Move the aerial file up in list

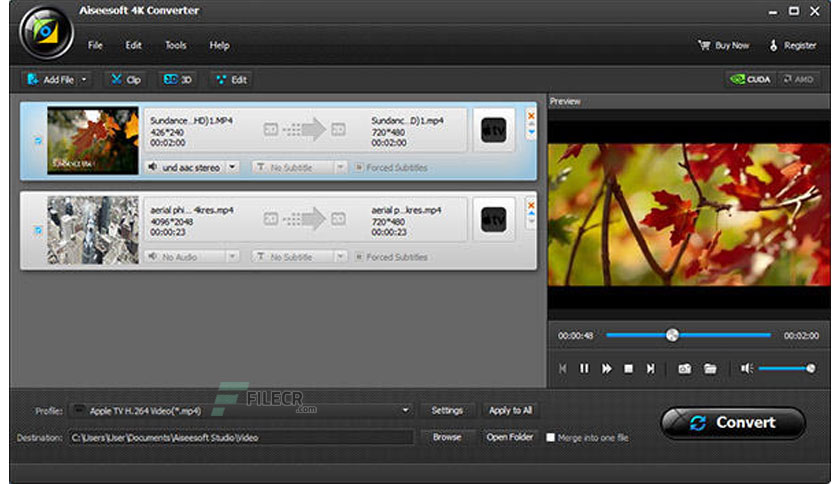pyautogui.click(x=531, y=214)
